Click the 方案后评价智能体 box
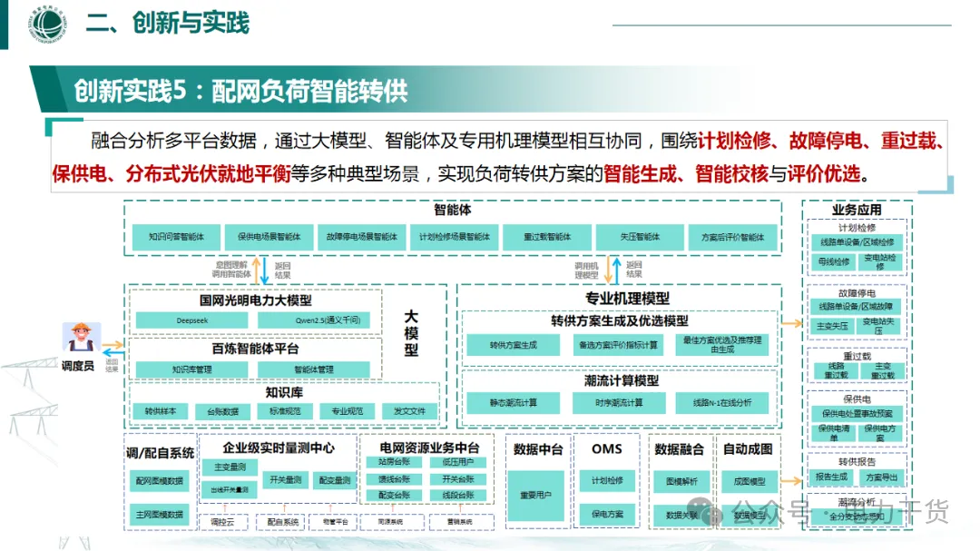980x551 pixels. click(732, 237)
